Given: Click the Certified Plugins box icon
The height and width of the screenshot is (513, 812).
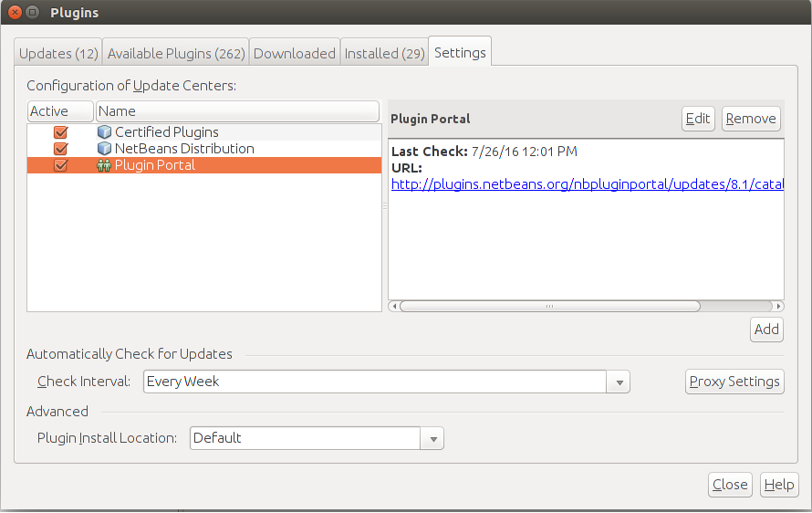Looking at the screenshot, I should (104, 132).
